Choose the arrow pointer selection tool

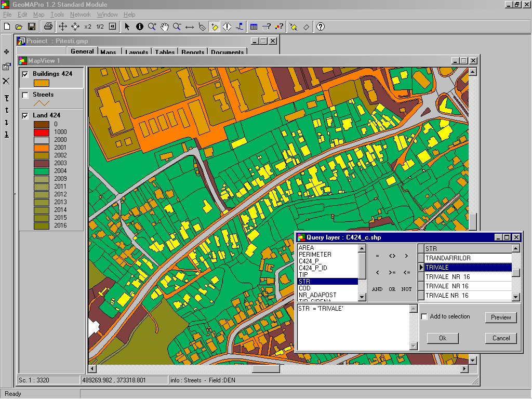(127, 26)
